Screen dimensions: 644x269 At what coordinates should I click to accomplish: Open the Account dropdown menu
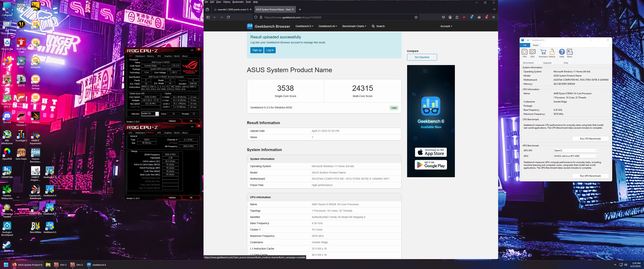click(446, 26)
